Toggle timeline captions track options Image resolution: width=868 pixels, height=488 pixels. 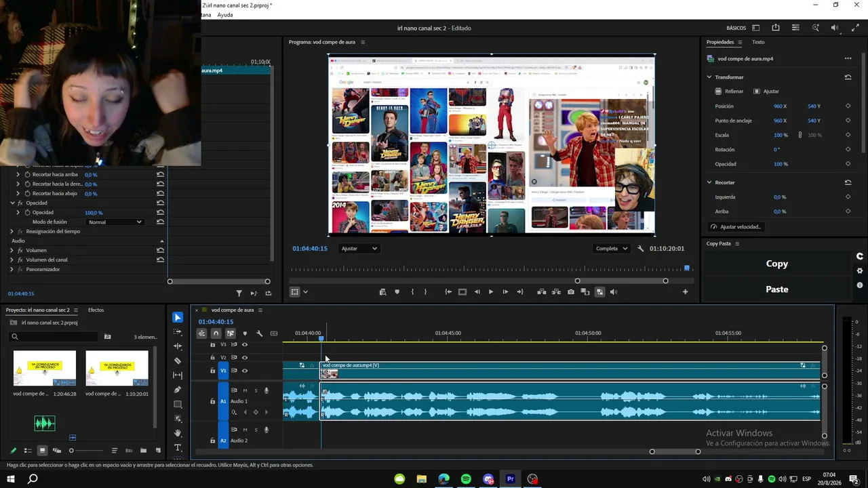coord(274,333)
